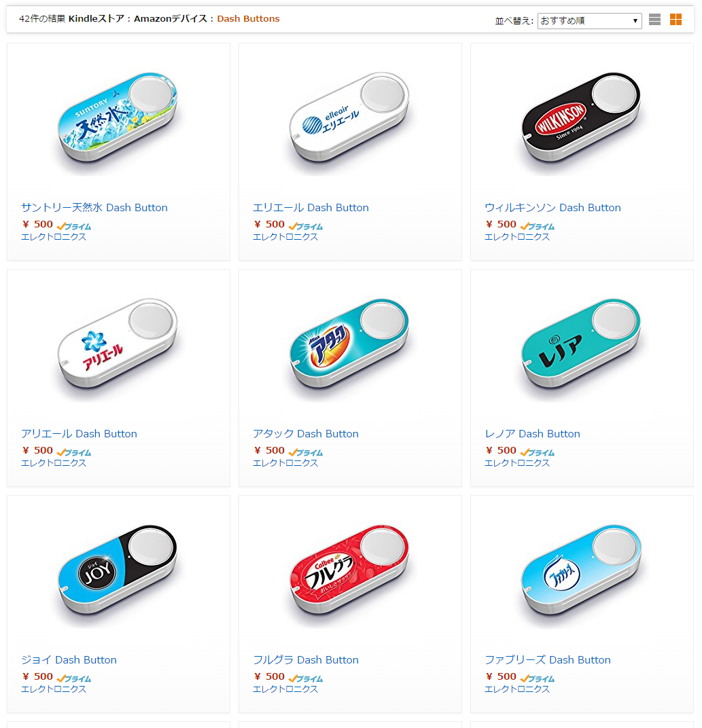Screen dimensions: 702x728
Task: Click the ¥500 price of フルグラ
Action: (x=270, y=676)
